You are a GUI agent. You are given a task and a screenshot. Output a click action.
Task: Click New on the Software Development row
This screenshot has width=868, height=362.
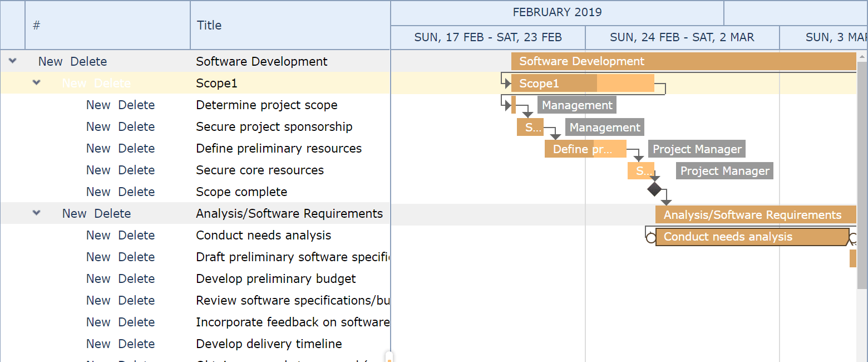(x=50, y=61)
